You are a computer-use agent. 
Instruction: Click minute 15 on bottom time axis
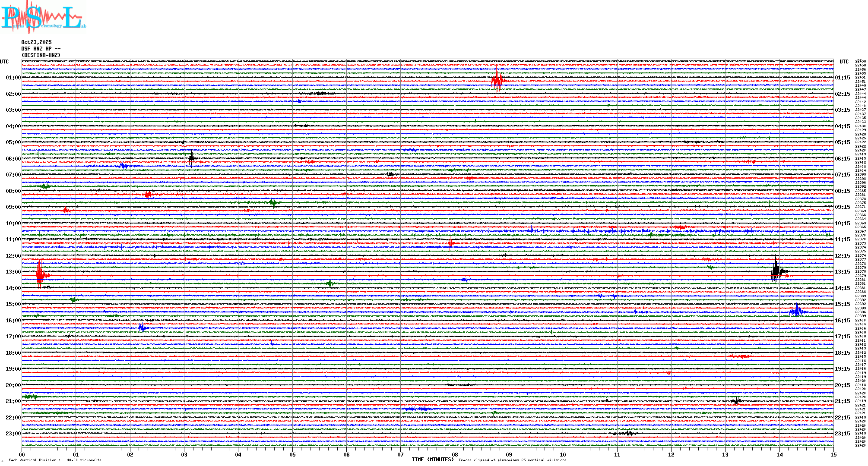833,455
